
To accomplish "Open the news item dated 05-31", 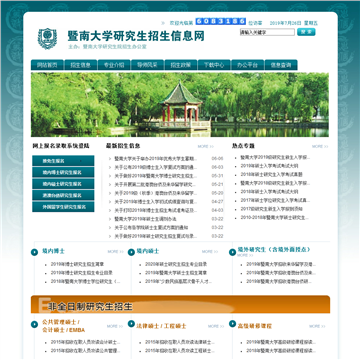I will (156, 176).
